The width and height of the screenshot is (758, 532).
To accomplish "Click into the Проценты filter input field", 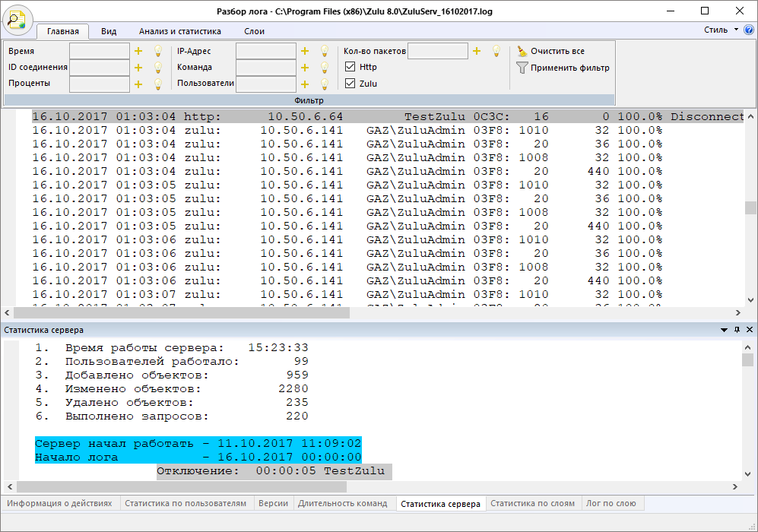I will point(99,84).
